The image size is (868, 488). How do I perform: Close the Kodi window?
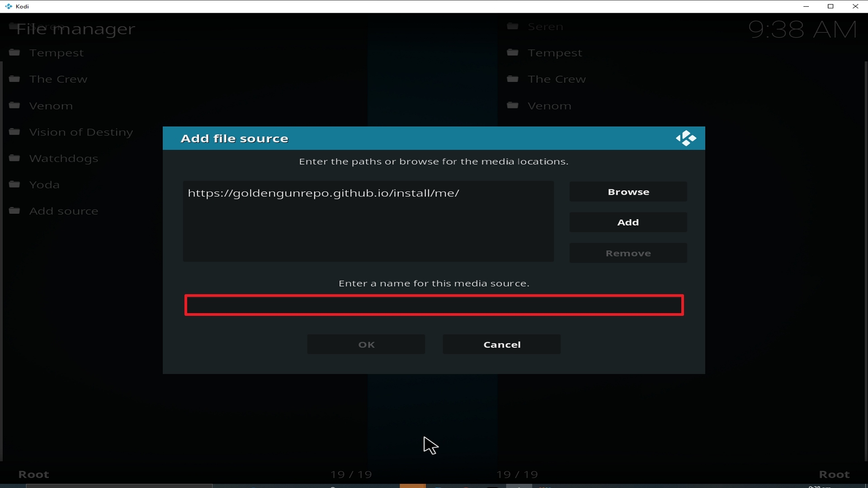(855, 6)
